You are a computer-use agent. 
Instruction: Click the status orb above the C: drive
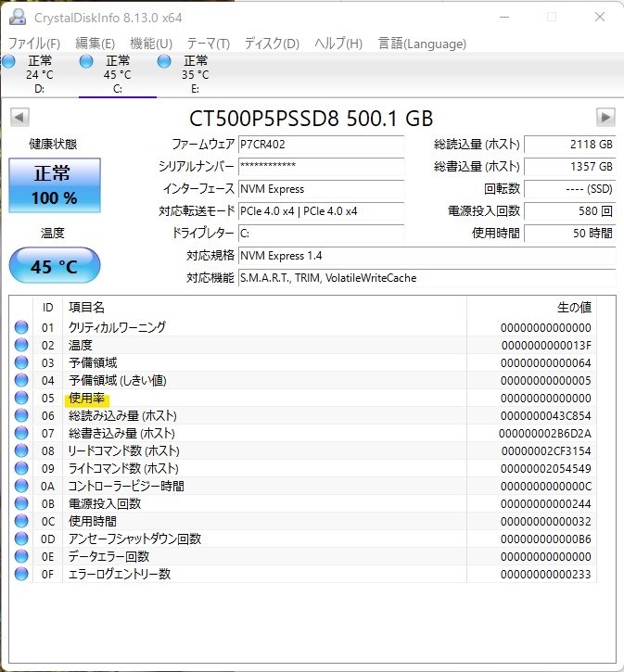coord(86,62)
